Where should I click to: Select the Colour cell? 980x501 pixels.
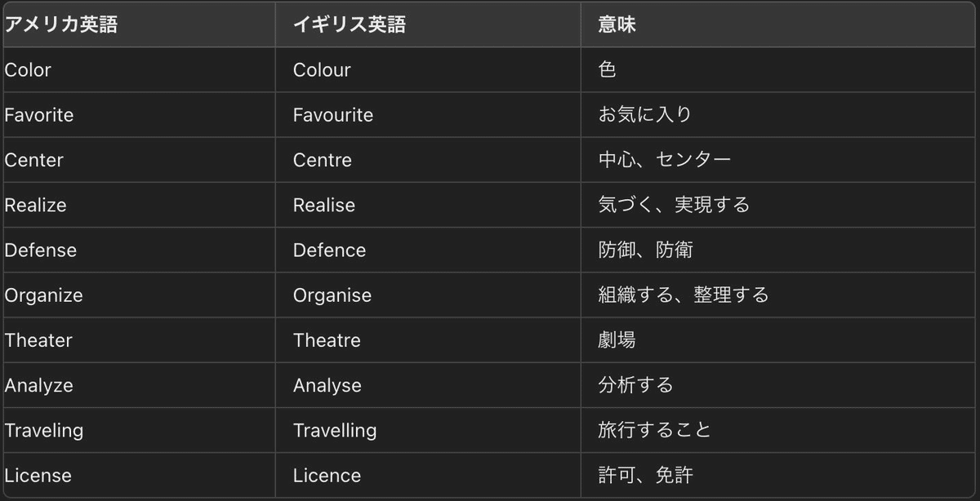322,70
